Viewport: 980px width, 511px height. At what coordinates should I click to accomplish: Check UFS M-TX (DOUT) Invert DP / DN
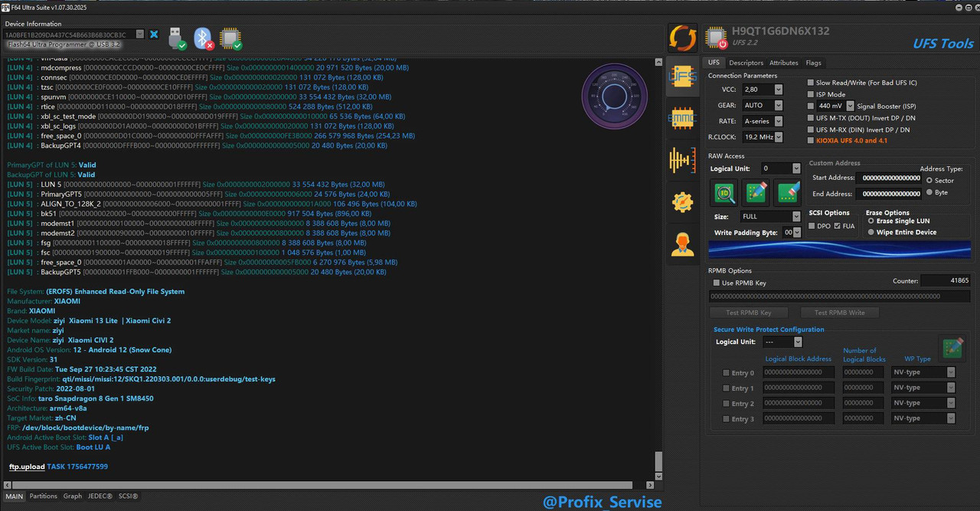pyautogui.click(x=811, y=118)
